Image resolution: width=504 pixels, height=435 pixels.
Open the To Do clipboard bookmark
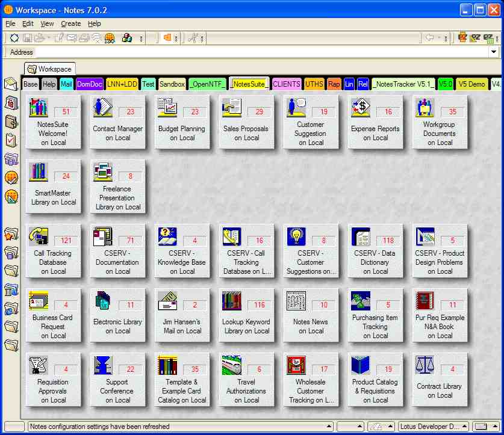pos(11,140)
